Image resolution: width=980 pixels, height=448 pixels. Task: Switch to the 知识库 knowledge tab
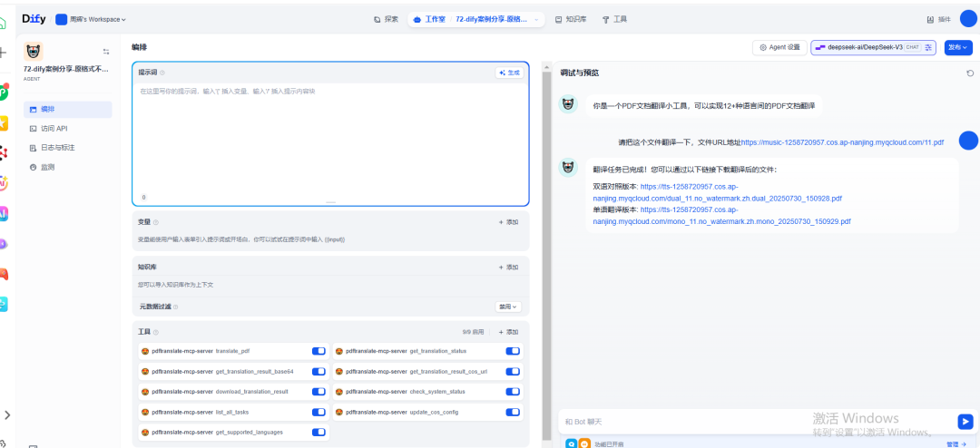[x=571, y=19]
